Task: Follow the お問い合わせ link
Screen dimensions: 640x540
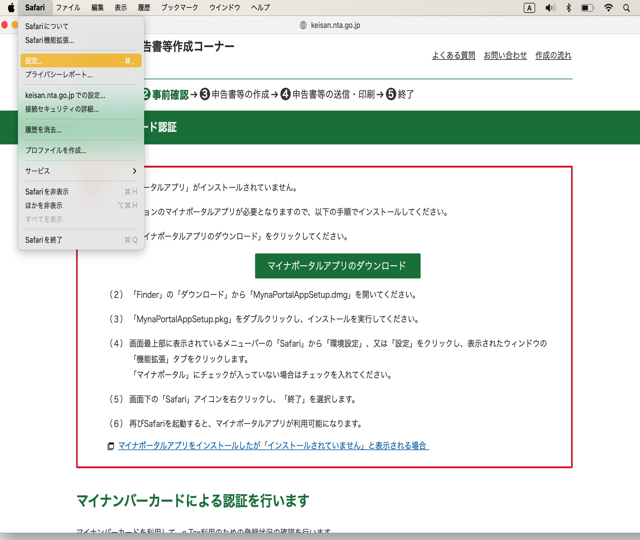Action: (505, 56)
